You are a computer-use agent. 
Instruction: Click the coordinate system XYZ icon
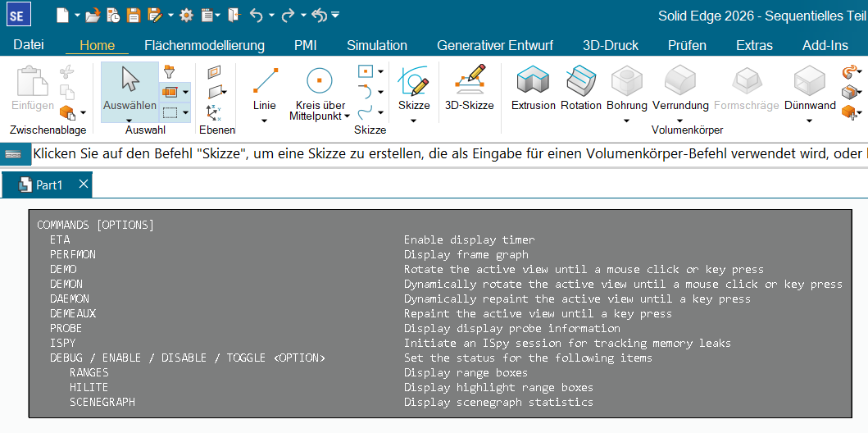tap(214, 113)
